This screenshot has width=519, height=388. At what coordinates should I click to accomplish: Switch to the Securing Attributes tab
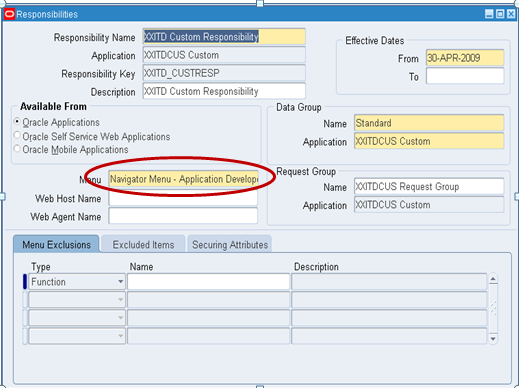[x=230, y=244]
